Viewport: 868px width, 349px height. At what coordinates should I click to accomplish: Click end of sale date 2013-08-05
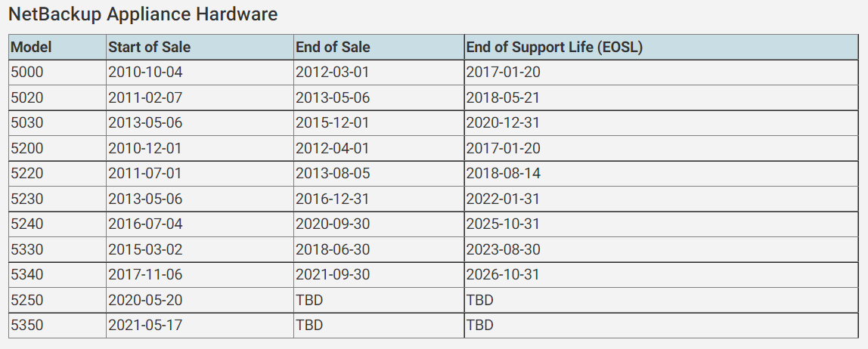(333, 174)
